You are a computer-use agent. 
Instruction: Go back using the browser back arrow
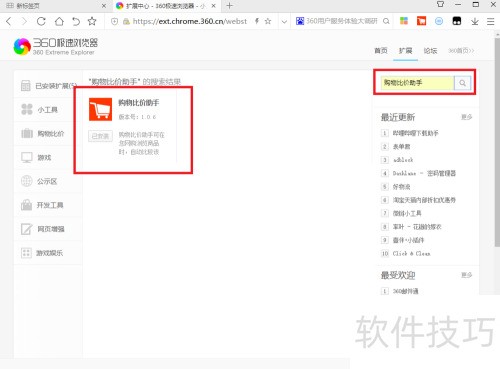[9, 22]
